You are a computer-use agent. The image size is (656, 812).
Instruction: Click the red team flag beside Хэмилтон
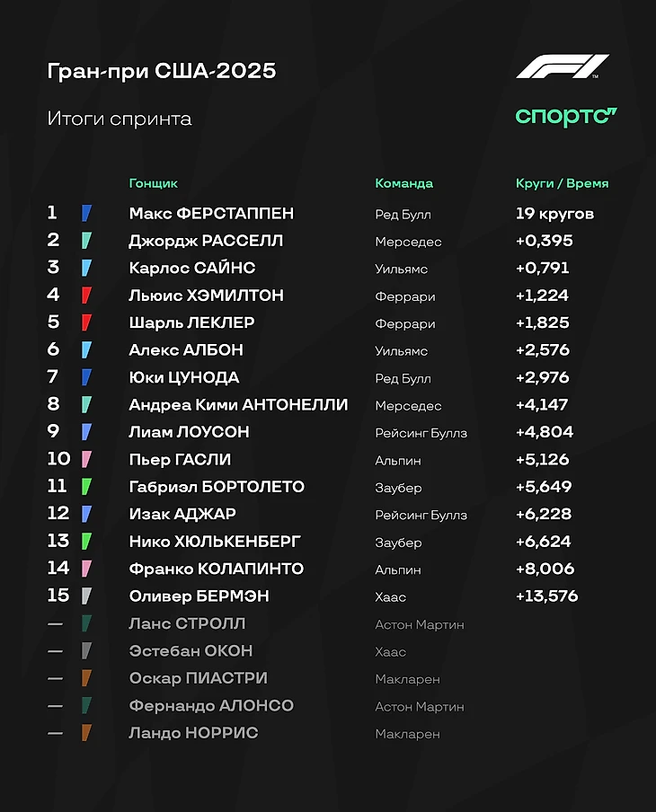86,296
